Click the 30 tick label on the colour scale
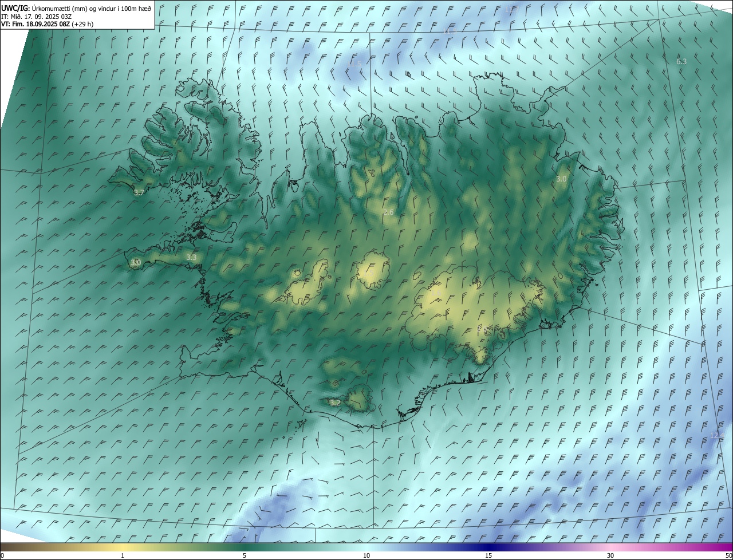This screenshot has width=733, height=560. [610, 555]
